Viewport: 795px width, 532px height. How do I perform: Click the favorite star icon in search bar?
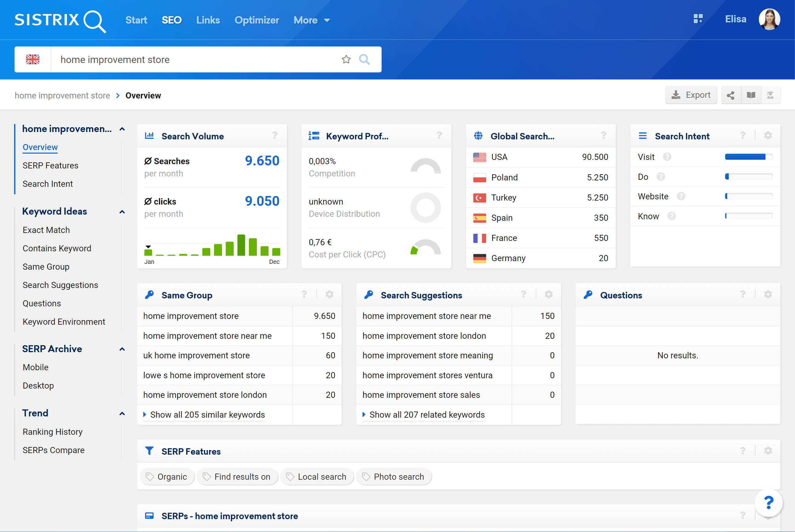346,59
